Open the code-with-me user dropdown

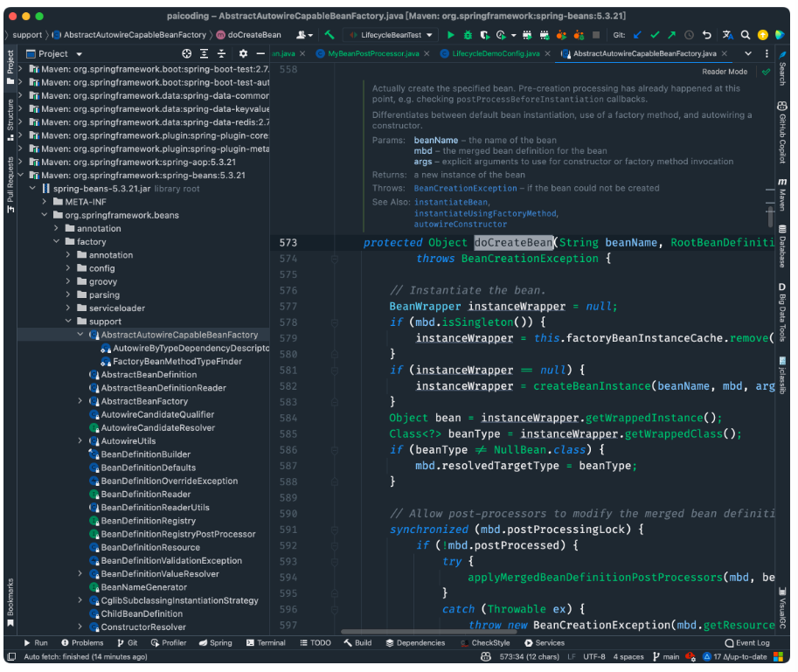[x=305, y=35]
